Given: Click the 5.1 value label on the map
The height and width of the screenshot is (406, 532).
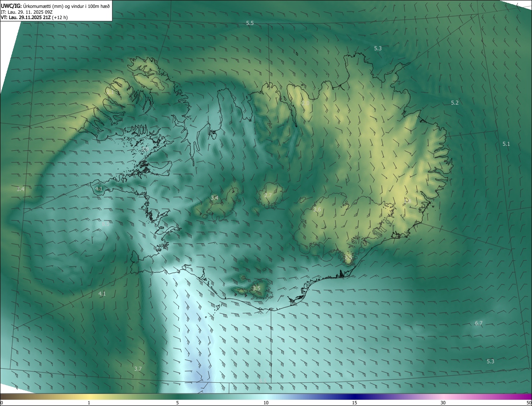Looking at the screenshot, I should (x=506, y=144).
